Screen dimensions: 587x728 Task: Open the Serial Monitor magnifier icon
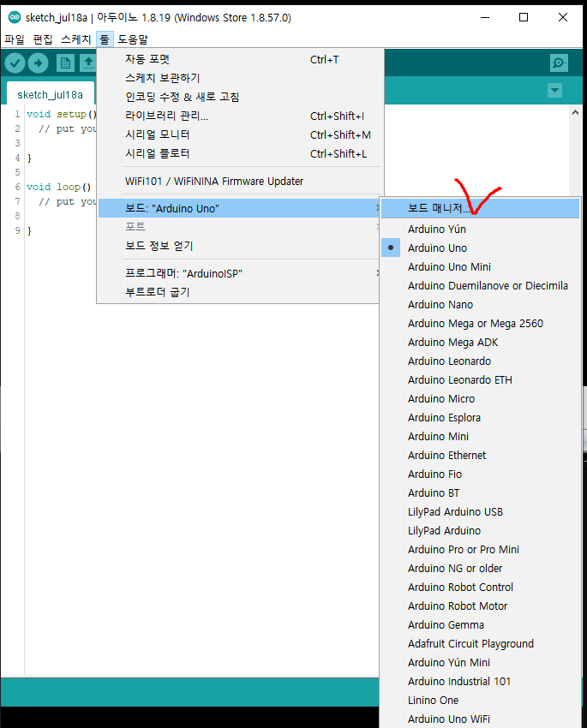point(559,63)
